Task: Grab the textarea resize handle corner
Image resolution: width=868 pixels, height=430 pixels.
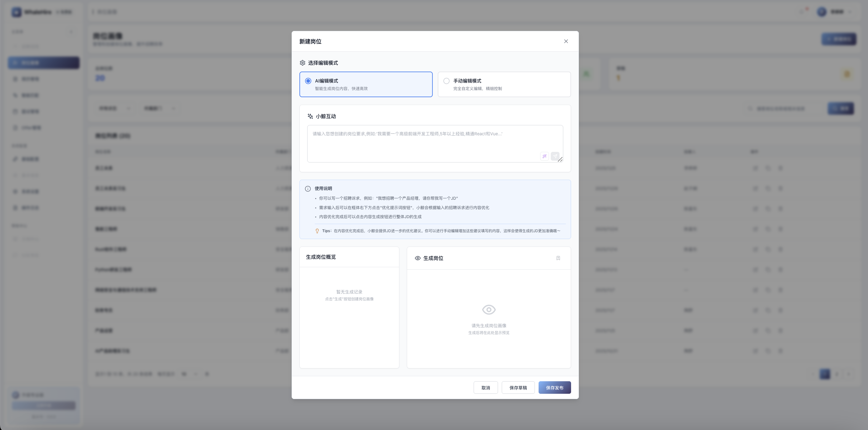Action: point(560,159)
